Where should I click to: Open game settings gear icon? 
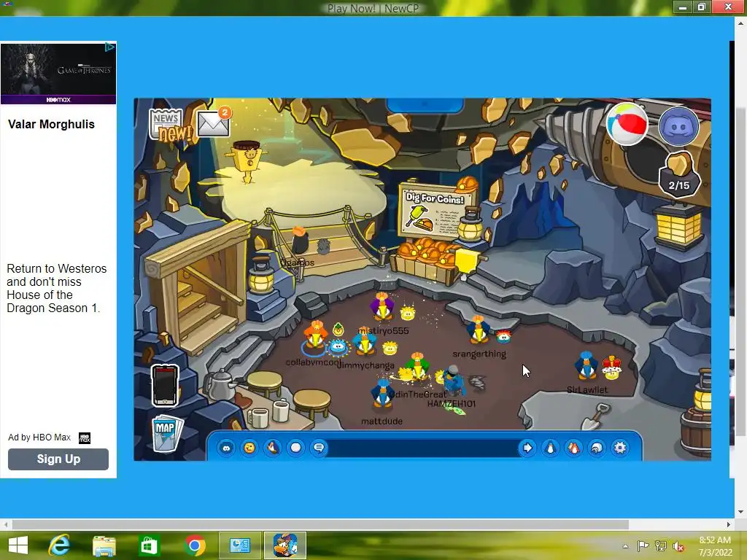620,448
